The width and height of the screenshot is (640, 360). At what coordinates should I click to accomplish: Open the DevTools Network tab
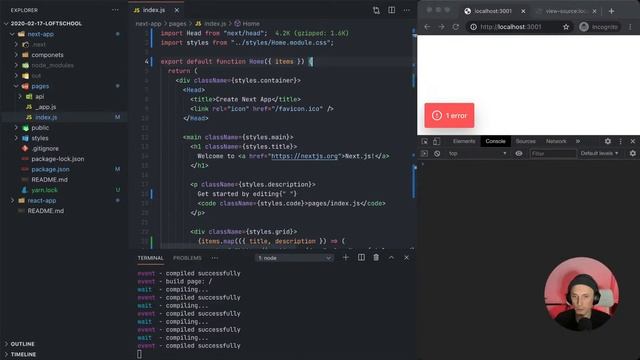[556, 141]
